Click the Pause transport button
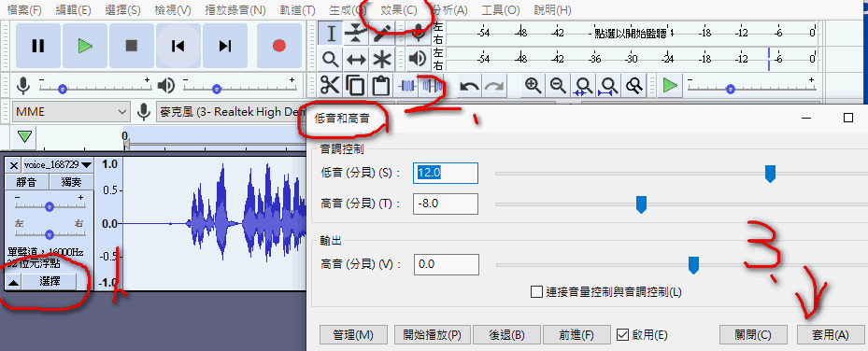 click(37, 46)
